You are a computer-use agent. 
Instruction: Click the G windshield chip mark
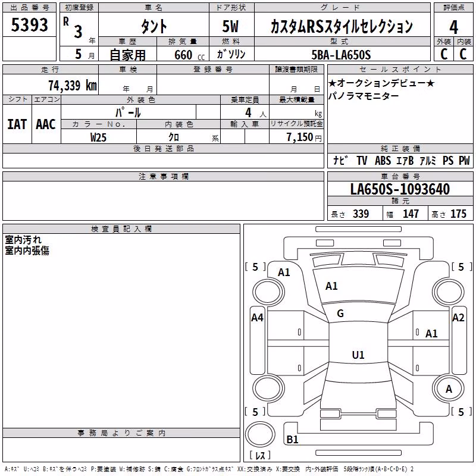[340, 314]
